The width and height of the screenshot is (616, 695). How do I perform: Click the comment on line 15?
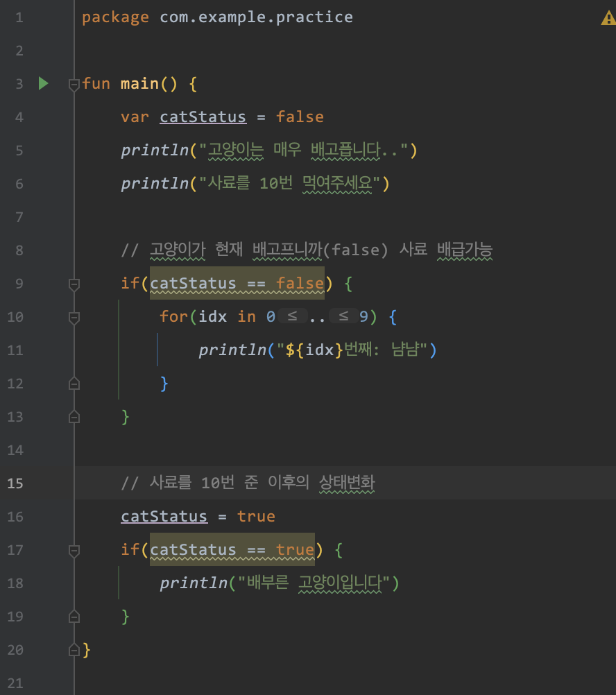point(248,482)
